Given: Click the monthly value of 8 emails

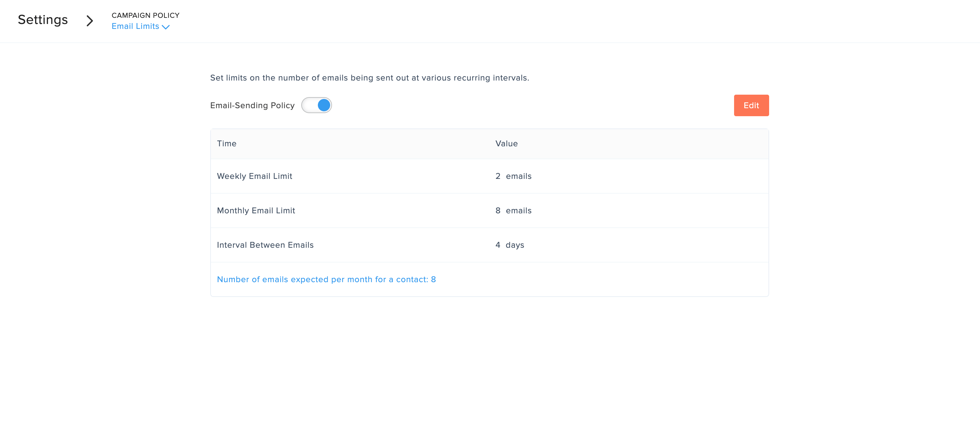Looking at the screenshot, I should 513,210.
